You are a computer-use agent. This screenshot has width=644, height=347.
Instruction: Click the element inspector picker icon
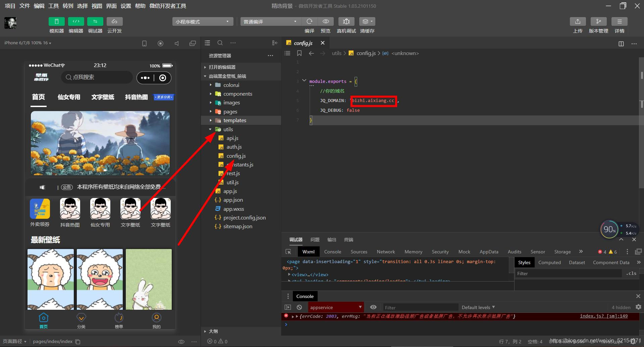tap(288, 252)
